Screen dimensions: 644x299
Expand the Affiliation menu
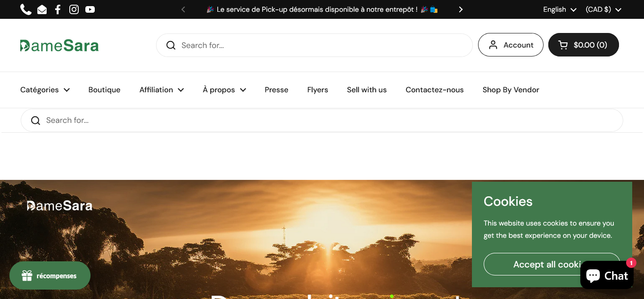161,90
